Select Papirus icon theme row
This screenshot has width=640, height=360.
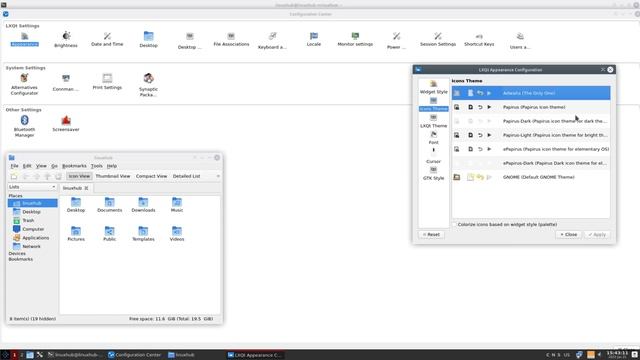pos(531,107)
